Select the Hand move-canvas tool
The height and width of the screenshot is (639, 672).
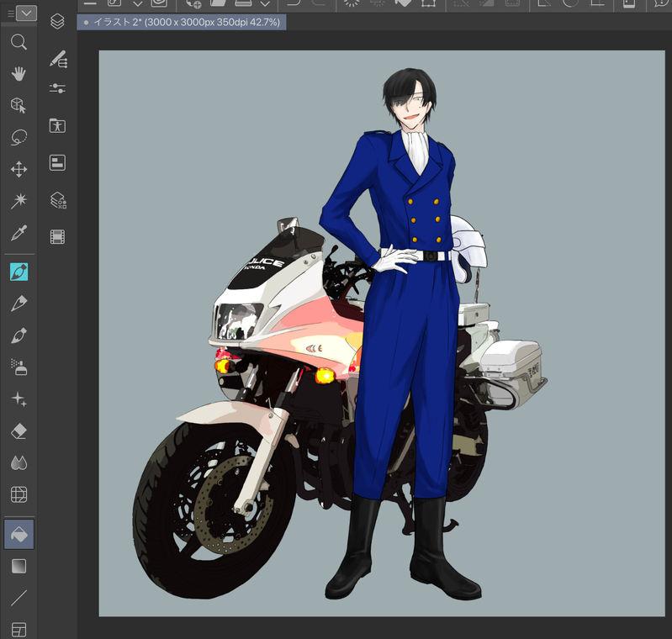click(x=19, y=74)
